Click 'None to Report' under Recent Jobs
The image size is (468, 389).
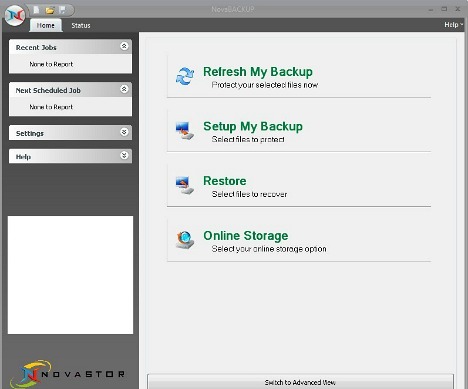(x=51, y=64)
